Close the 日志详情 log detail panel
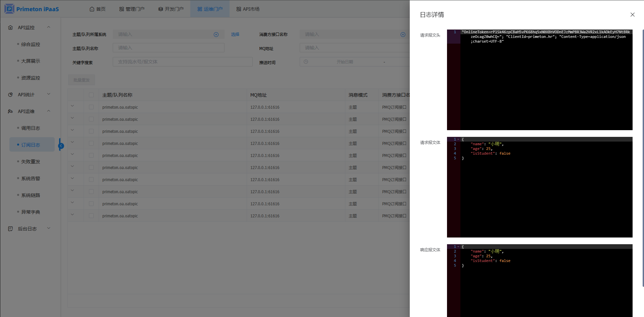This screenshot has width=644, height=317. (x=632, y=15)
